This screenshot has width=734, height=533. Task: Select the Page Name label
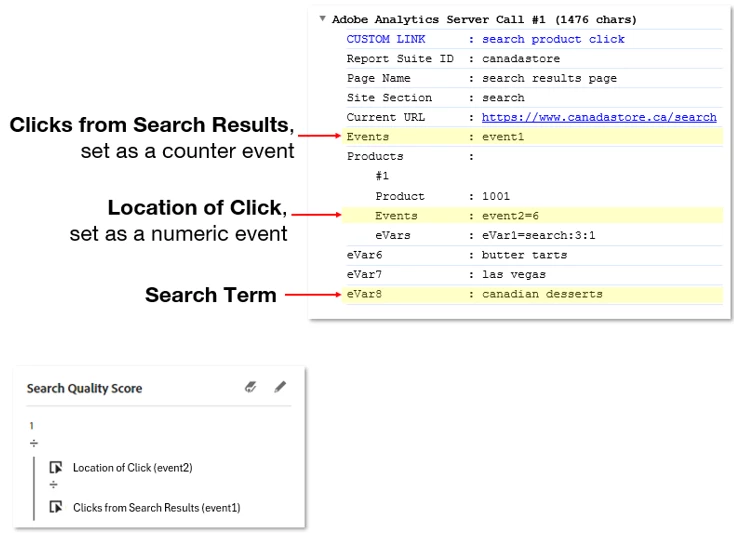[378, 78]
